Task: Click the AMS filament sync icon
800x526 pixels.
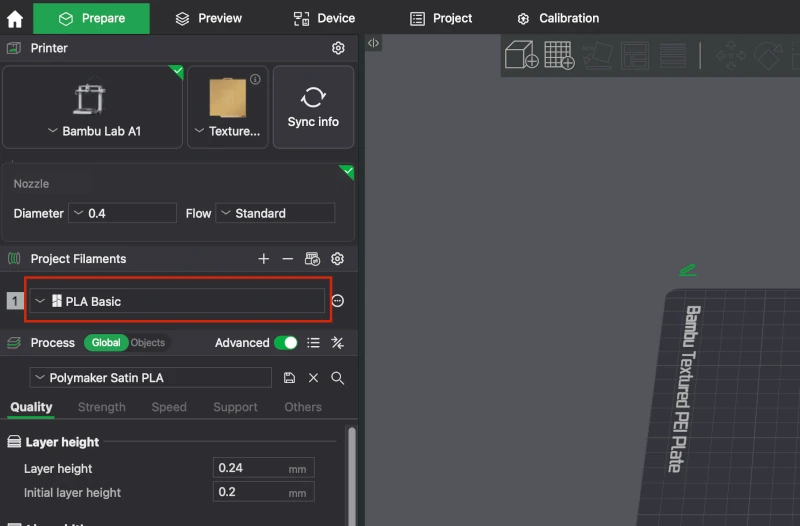Action: coord(312,259)
